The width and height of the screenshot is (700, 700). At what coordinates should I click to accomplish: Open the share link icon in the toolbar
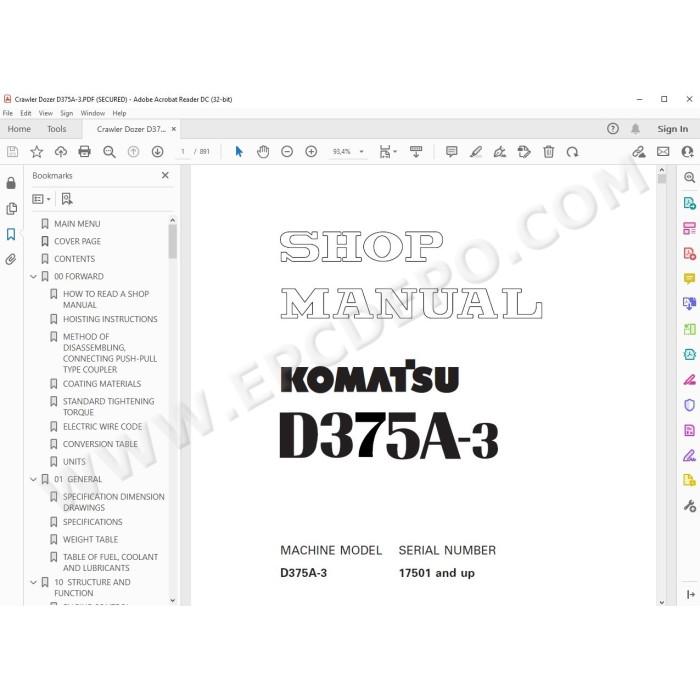[x=639, y=152]
